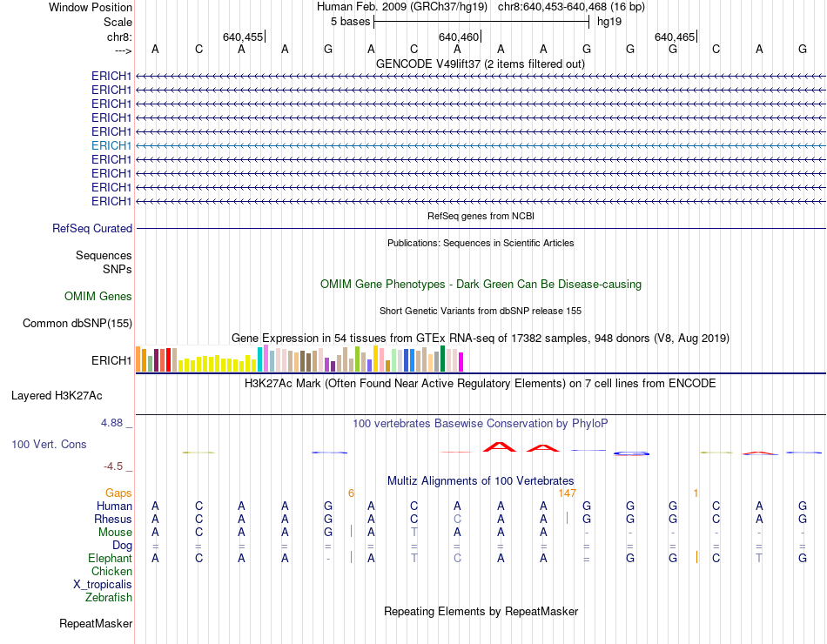Click the "Window Position" track label
The height and width of the screenshot is (644, 827).
tap(91, 7)
